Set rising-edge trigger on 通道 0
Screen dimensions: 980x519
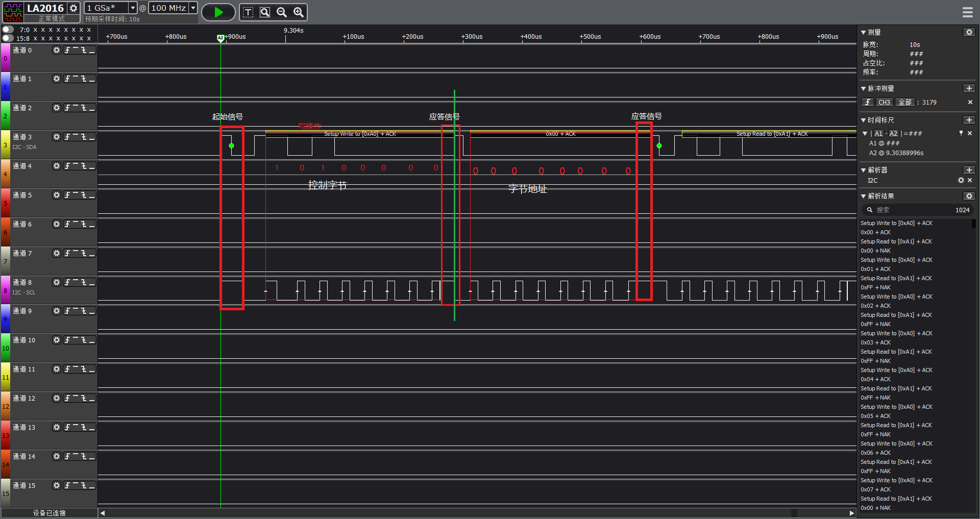(67, 50)
